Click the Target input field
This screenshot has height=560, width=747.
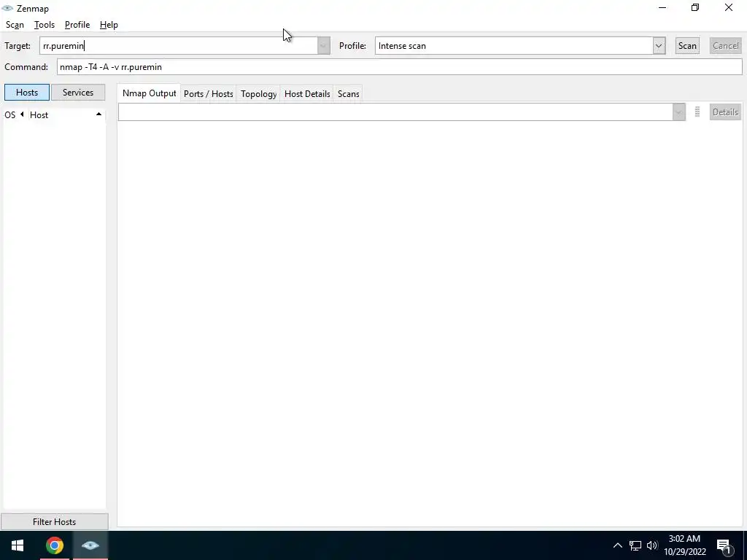tap(179, 46)
